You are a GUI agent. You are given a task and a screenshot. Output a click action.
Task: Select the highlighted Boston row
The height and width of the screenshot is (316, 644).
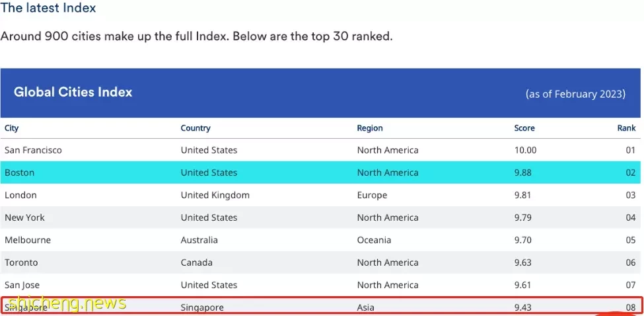pos(320,172)
